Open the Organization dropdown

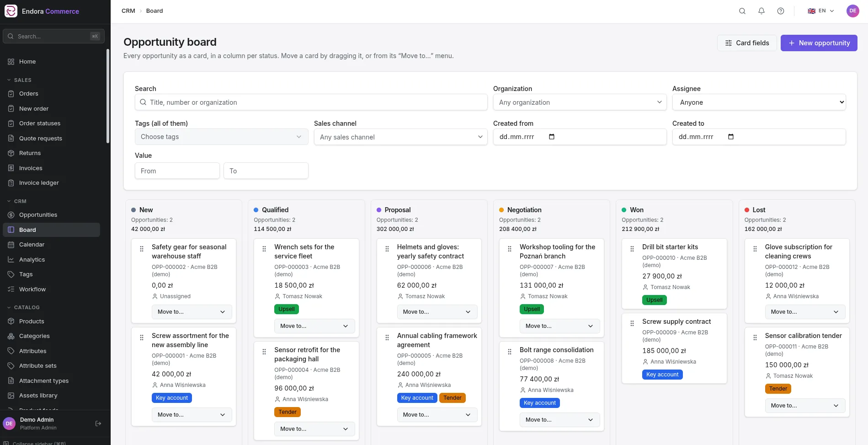[x=580, y=102]
